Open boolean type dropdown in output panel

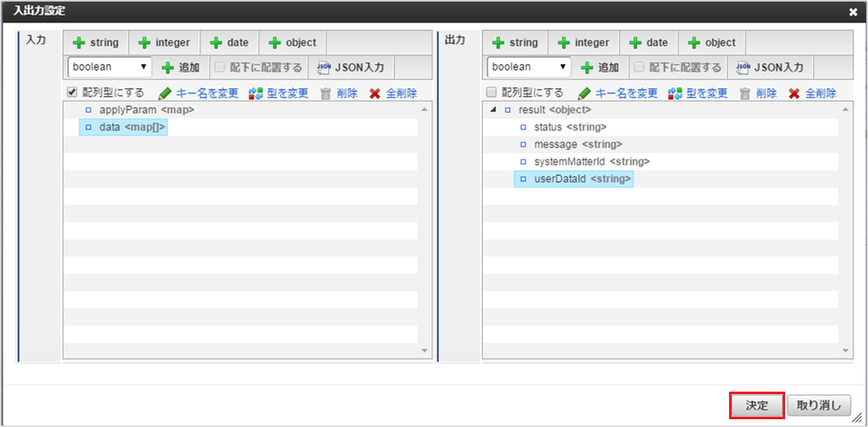[x=529, y=67]
